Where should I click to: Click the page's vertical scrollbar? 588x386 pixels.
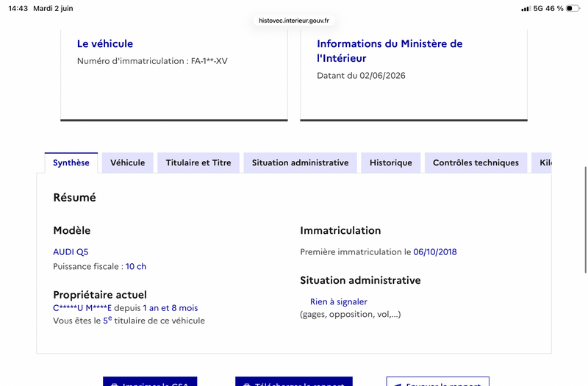pyautogui.click(x=586, y=220)
